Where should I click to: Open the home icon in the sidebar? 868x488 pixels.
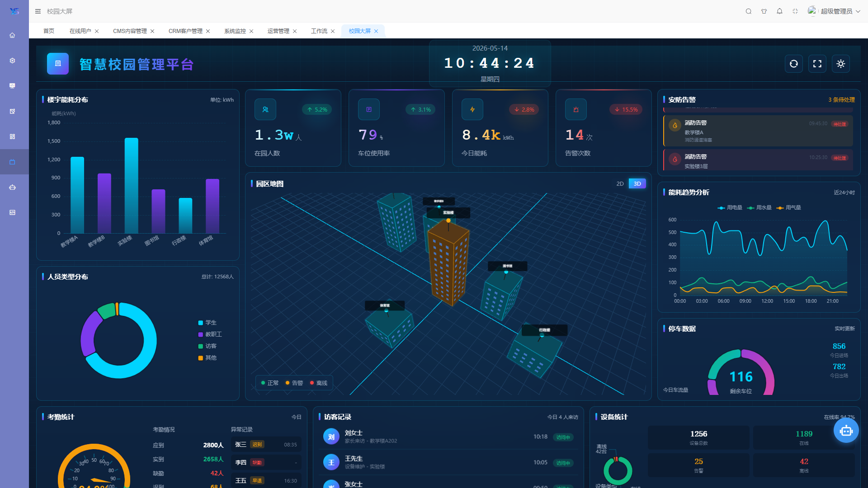[x=12, y=35]
